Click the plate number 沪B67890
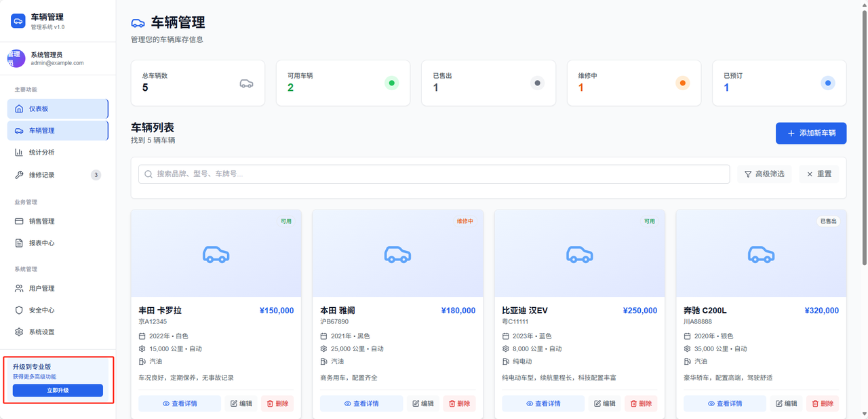This screenshot has height=419, width=868. (x=334, y=321)
